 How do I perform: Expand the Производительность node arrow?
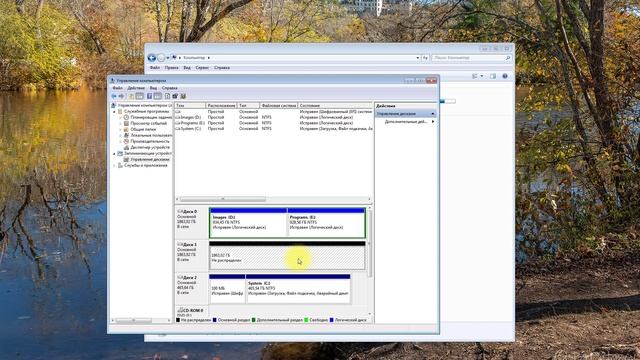tap(121, 141)
